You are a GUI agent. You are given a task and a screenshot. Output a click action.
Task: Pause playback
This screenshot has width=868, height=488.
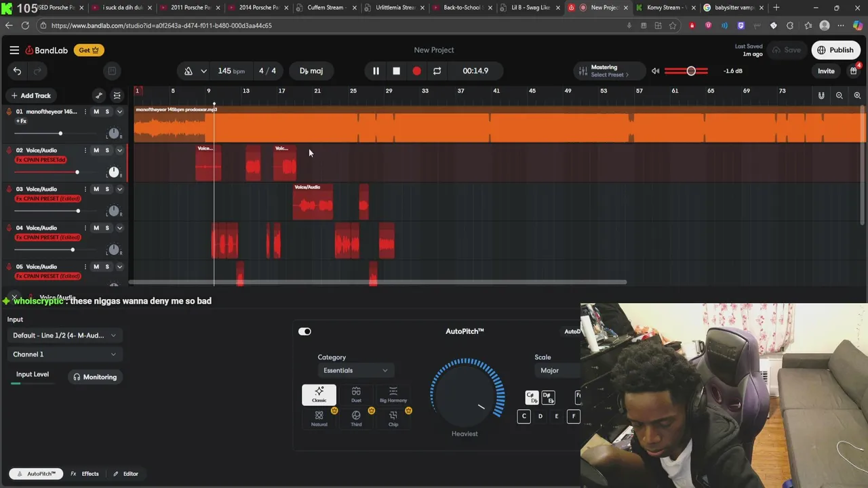point(376,71)
